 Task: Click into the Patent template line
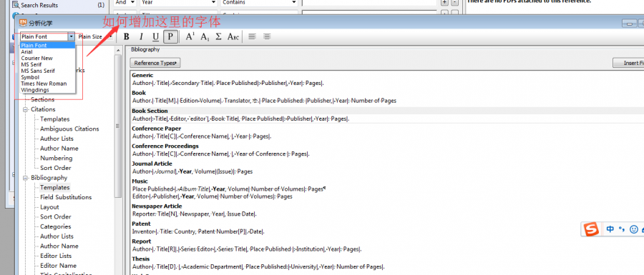click(x=198, y=231)
